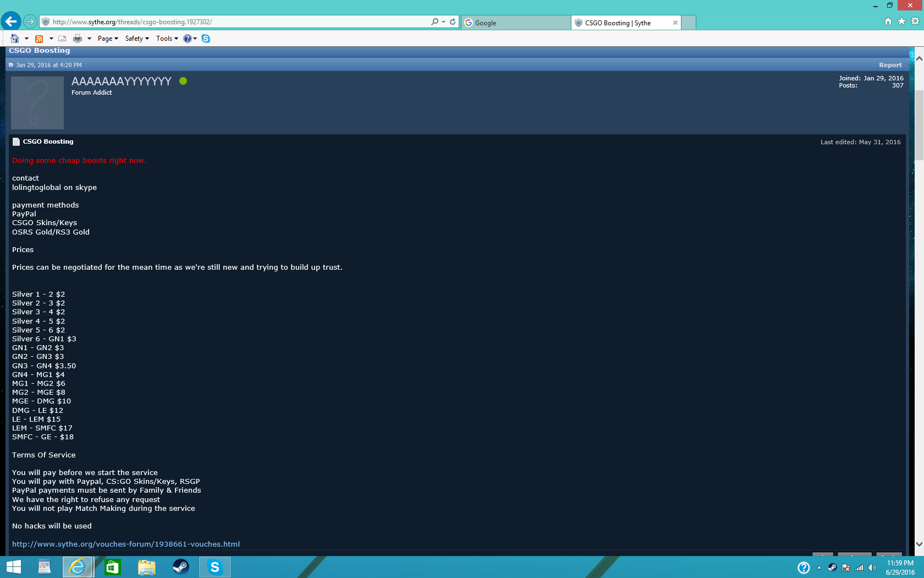Open Skype from the taskbar

[215, 567]
